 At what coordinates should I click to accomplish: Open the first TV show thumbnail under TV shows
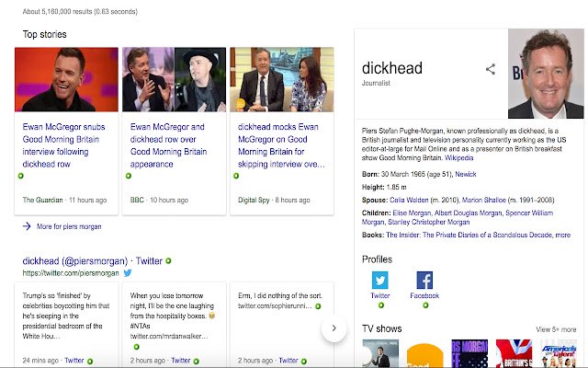point(380,353)
